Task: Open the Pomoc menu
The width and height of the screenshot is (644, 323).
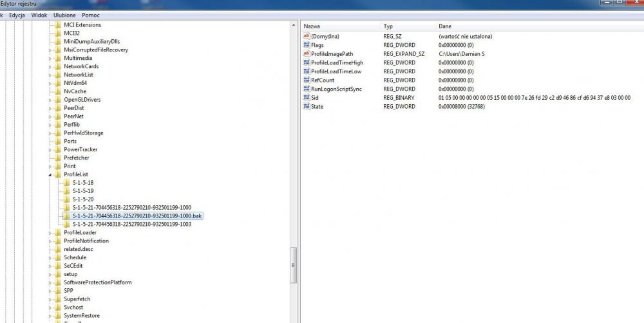Action: click(90, 15)
